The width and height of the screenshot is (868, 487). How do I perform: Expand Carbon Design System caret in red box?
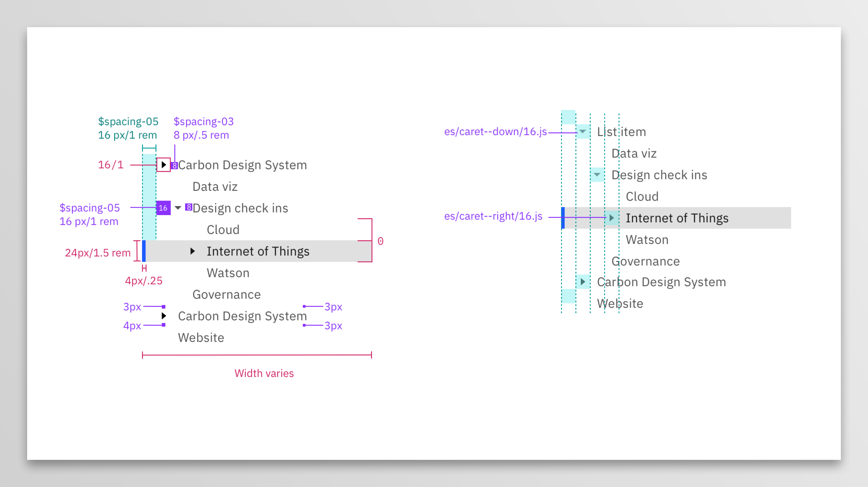[x=164, y=165]
